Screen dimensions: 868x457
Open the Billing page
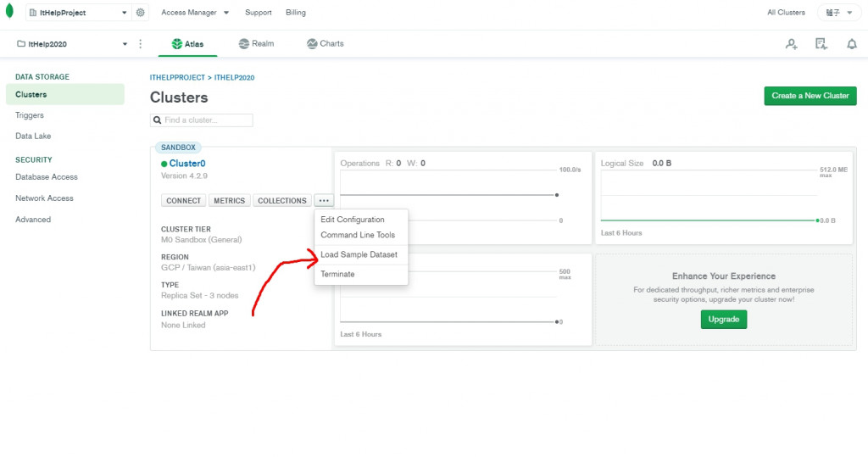(296, 12)
